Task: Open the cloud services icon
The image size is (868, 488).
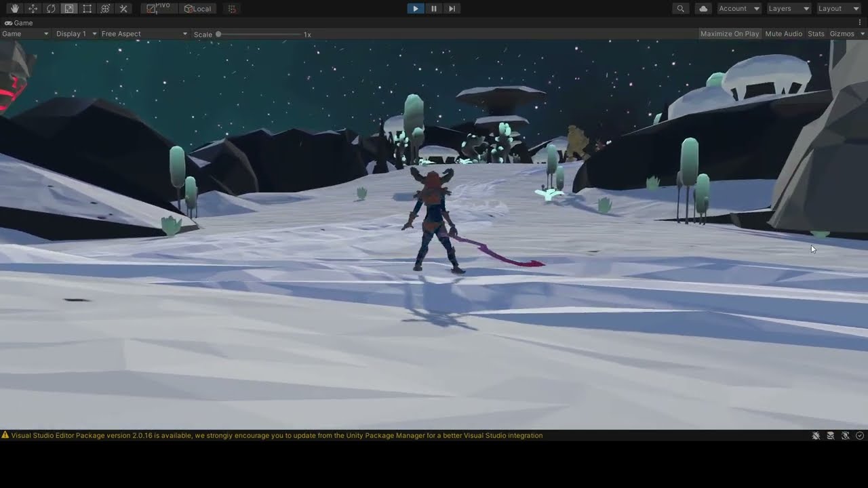Action: pos(703,9)
